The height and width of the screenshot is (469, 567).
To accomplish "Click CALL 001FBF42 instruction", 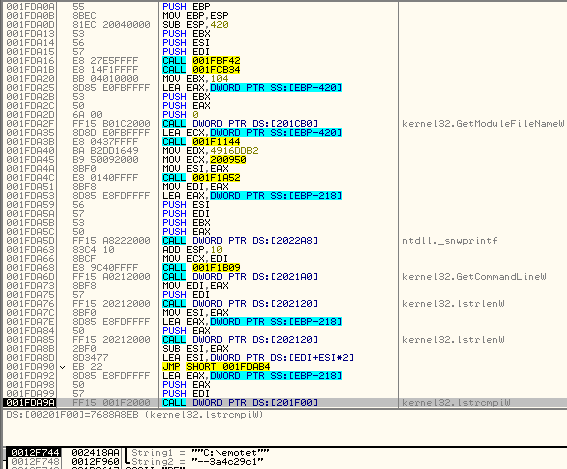I will [x=201, y=60].
